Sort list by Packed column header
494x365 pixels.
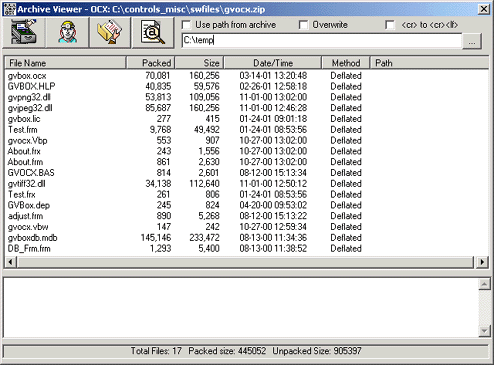150,63
